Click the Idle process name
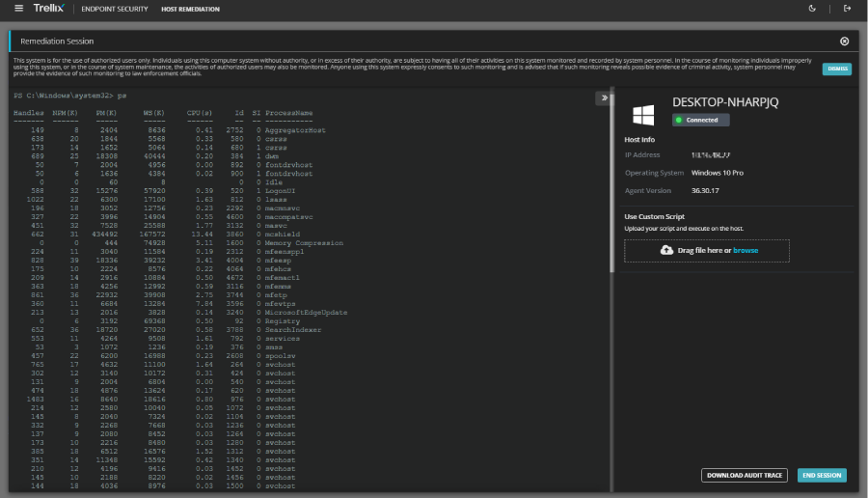Image resolution: width=868 pixels, height=498 pixels. click(x=274, y=182)
